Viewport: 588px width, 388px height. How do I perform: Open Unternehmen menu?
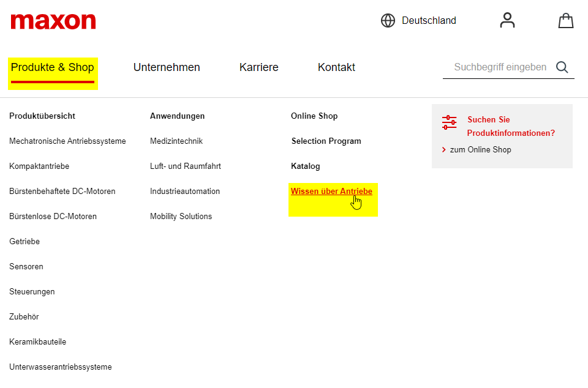pos(167,67)
